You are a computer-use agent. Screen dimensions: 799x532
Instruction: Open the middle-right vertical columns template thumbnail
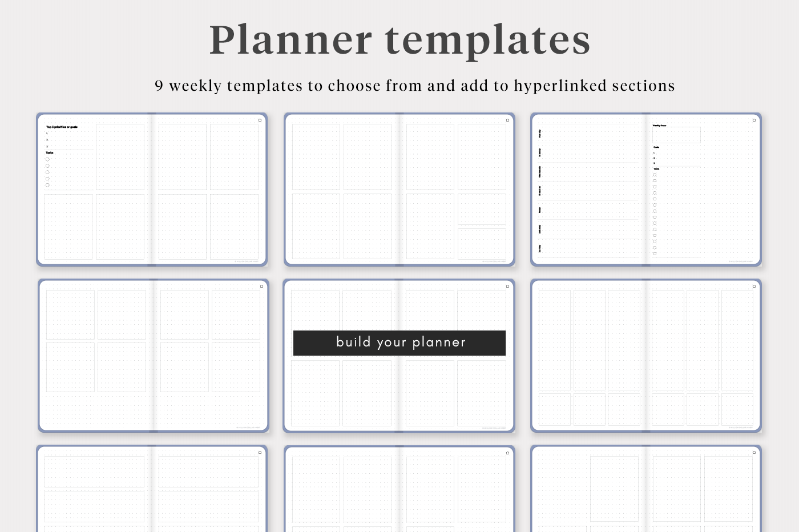point(646,356)
